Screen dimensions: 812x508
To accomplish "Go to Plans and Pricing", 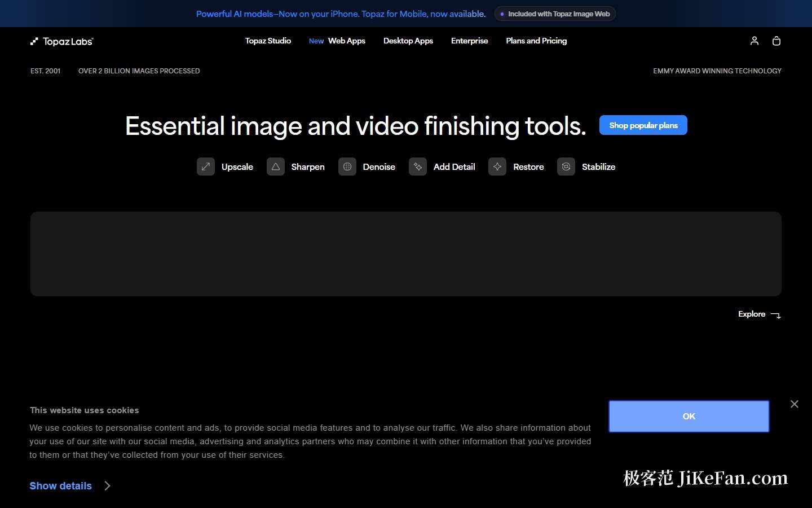I will pos(536,41).
